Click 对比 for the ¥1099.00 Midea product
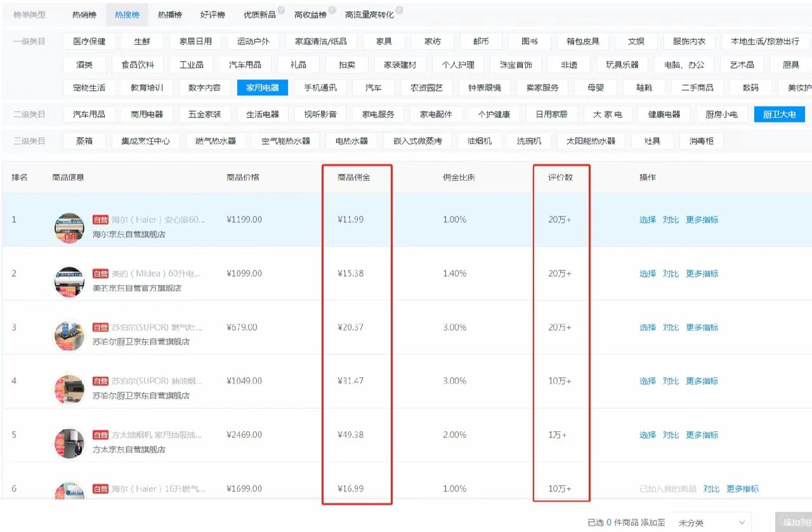 [671, 274]
